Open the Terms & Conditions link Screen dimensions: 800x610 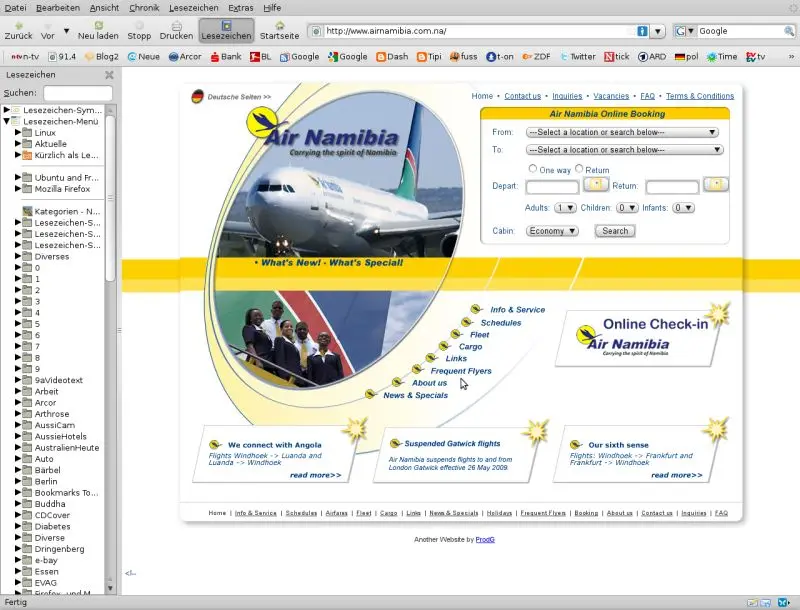point(699,96)
